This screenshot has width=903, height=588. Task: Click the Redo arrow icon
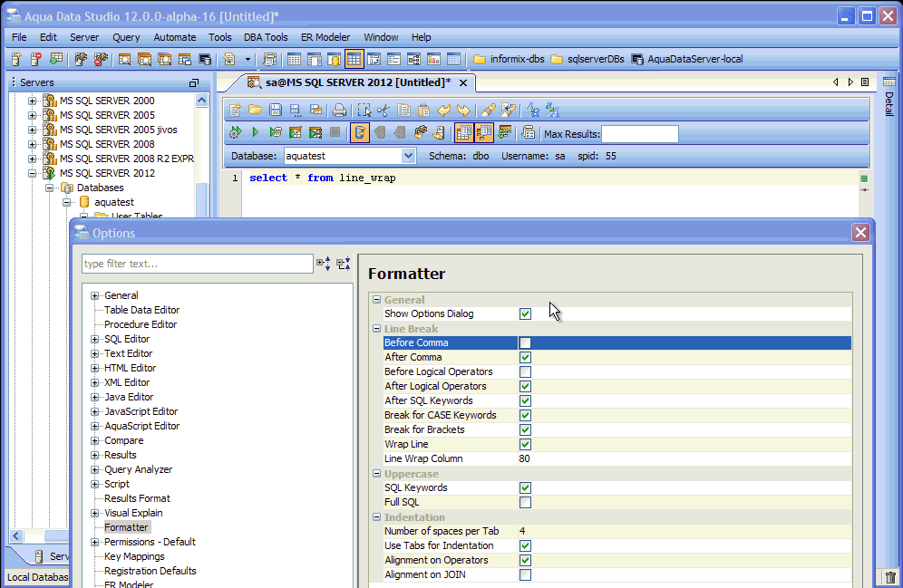pos(463,110)
